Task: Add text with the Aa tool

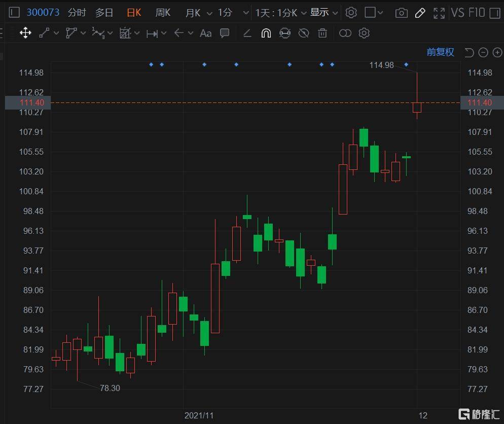Action: (205, 33)
